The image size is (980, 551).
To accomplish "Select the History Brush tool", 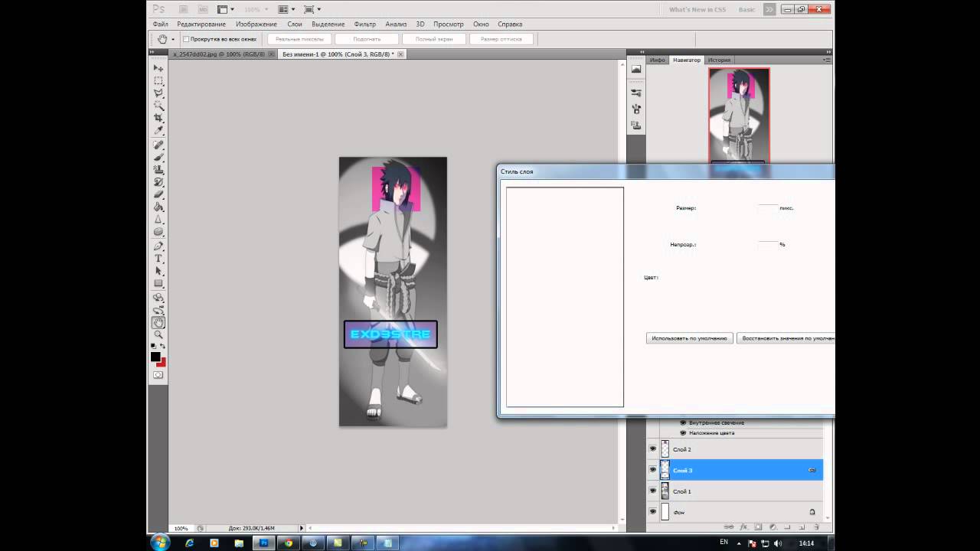I will [158, 182].
